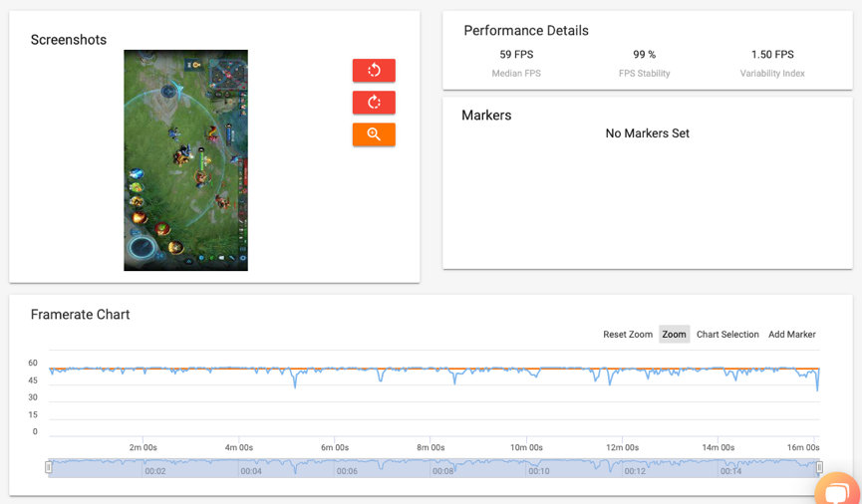Open the gameplay screenshot preview

tap(185, 160)
